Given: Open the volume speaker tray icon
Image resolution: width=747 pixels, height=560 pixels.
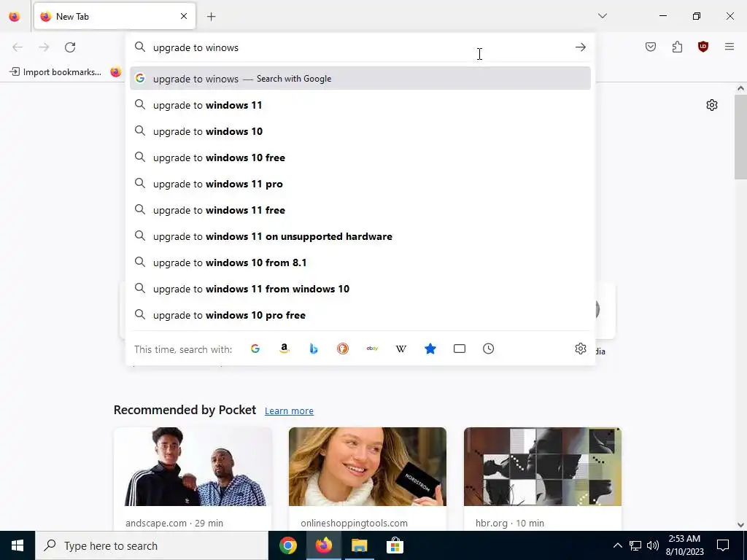Looking at the screenshot, I should click(x=653, y=545).
